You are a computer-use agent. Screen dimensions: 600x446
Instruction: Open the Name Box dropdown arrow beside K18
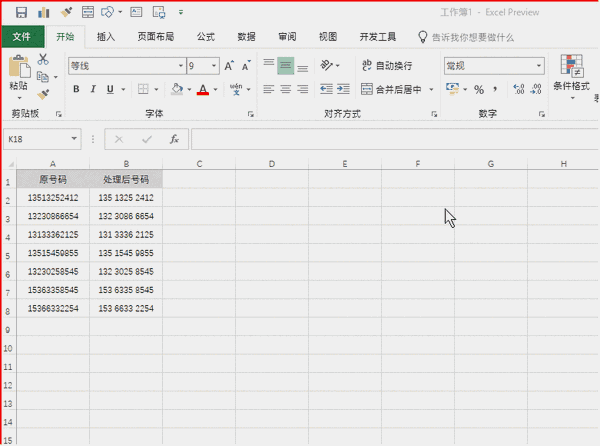click(x=74, y=139)
